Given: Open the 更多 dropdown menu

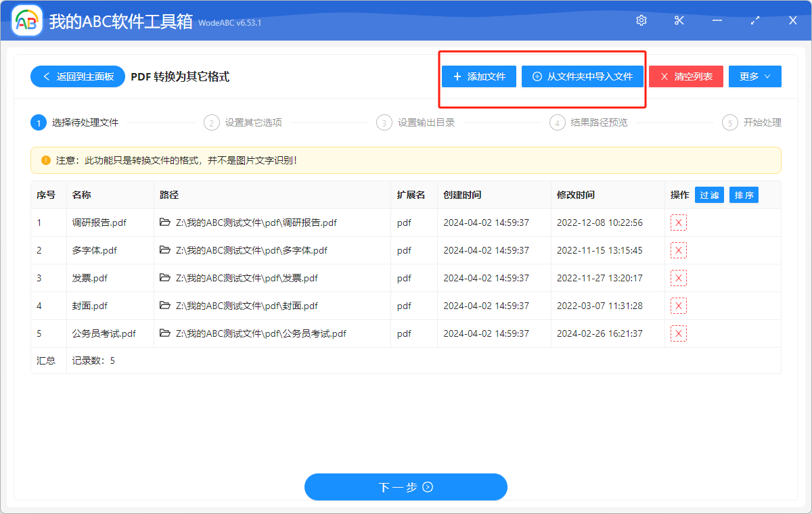Looking at the screenshot, I should tap(754, 76).
